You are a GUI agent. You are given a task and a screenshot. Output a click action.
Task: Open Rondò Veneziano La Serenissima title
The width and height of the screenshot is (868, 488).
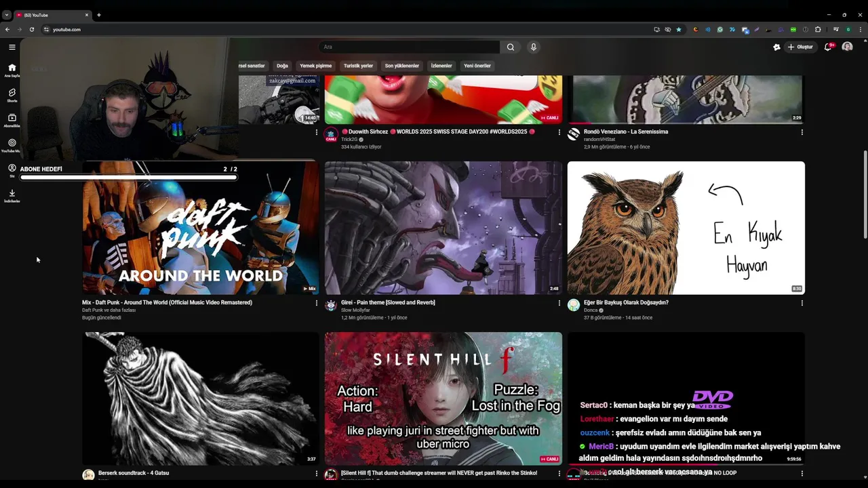tap(626, 131)
